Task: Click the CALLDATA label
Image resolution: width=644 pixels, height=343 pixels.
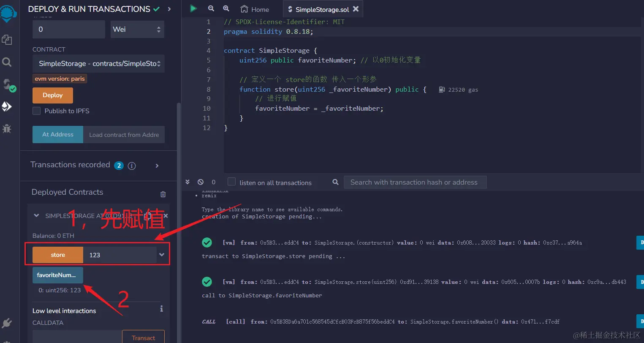Action: (x=48, y=323)
